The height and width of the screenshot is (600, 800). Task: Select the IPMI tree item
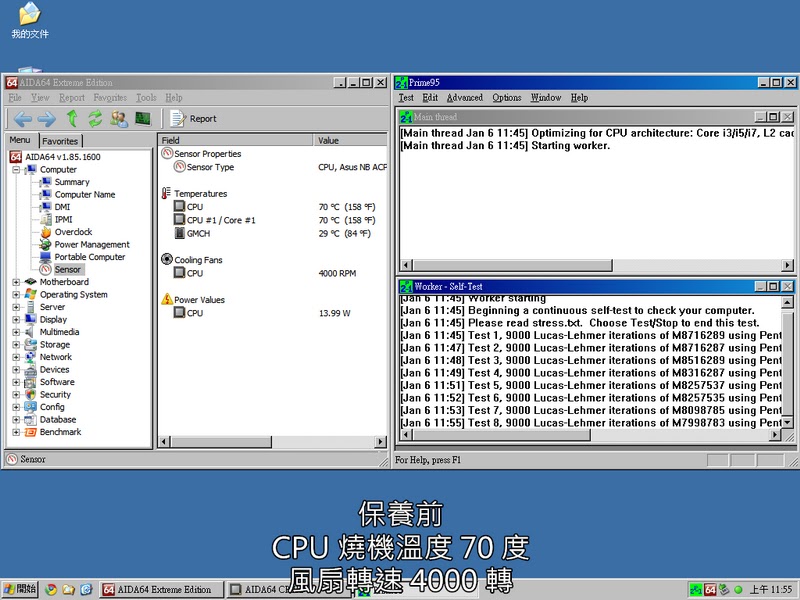tap(63, 219)
